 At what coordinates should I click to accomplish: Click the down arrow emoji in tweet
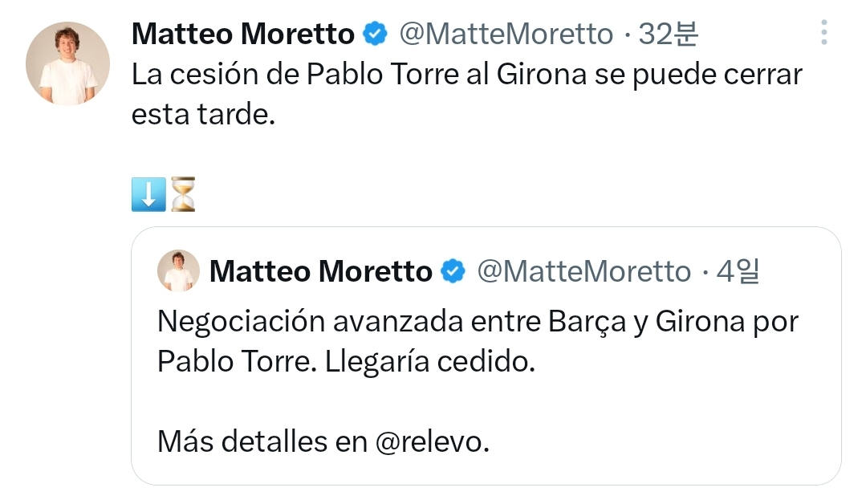click(x=148, y=194)
